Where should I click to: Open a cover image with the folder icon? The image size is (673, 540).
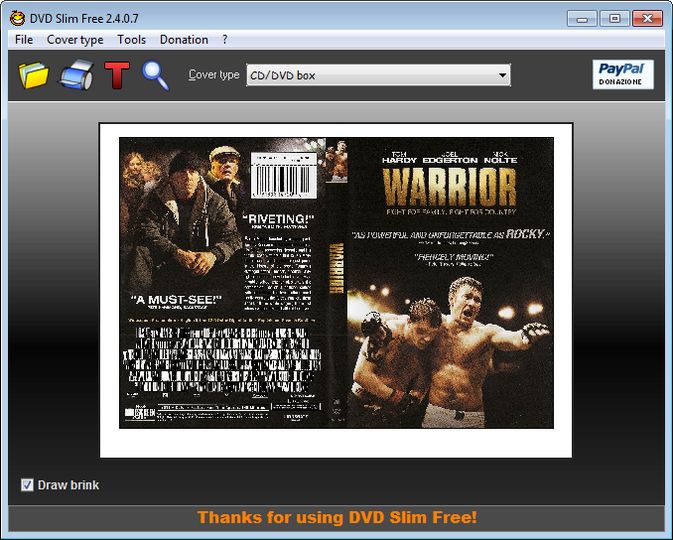click(x=33, y=75)
